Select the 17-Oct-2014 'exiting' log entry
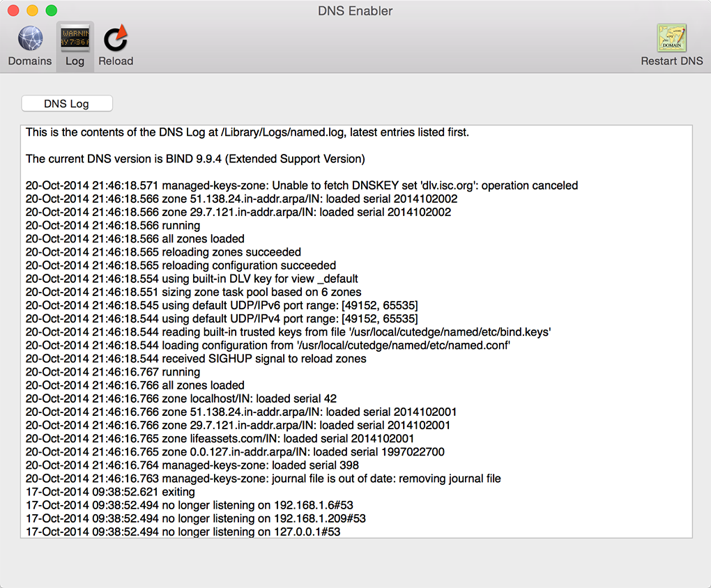Image resolution: width=711 pixels, height=588 pixels. [x=112, y=492]
